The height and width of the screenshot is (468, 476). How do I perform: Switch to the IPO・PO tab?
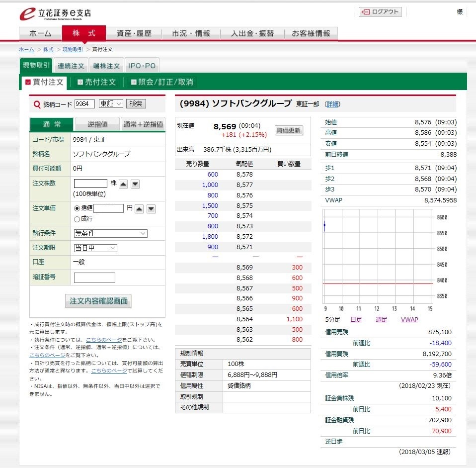point(142,66)
